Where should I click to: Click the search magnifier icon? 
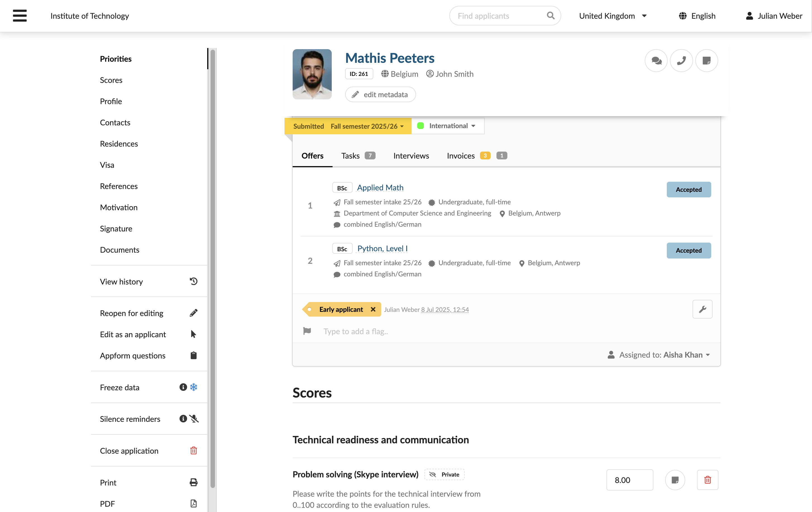(550, 16)
